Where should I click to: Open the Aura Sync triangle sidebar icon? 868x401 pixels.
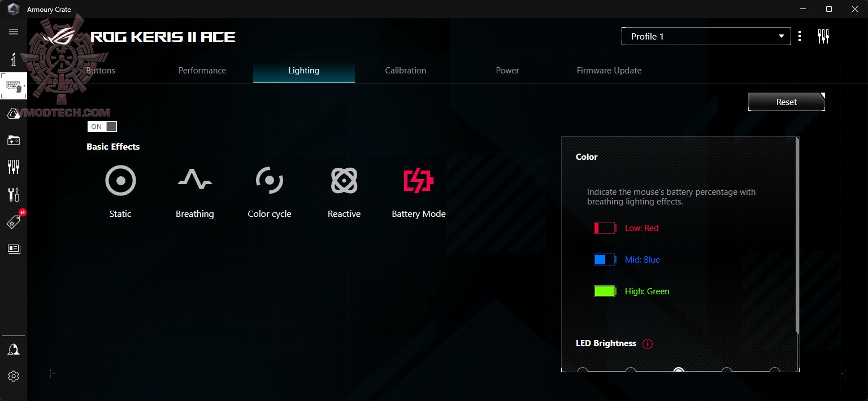pyautogui.click(x=14, y=114)
